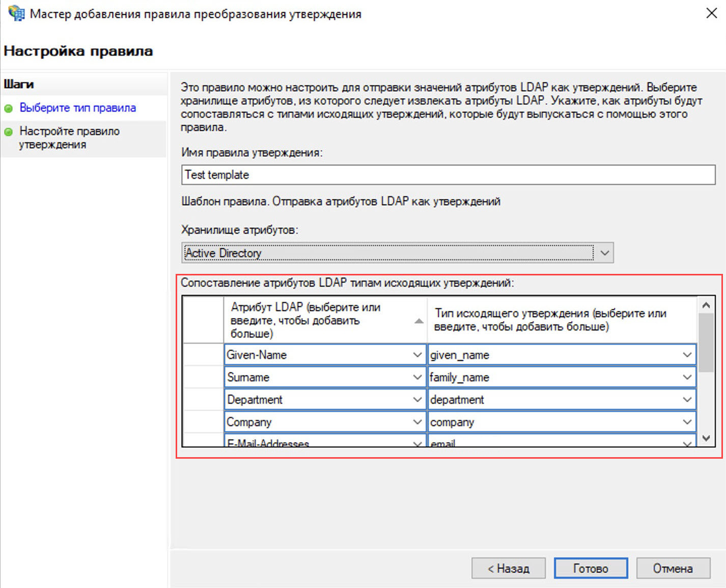The image size is (726, 588).
Task: Expand the Active Directory attribute store dropdown
Action: tap(604, 253)
